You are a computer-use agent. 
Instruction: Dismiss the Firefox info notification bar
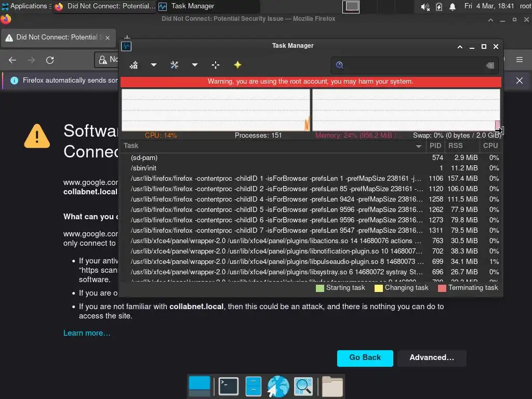pos(520,81)
